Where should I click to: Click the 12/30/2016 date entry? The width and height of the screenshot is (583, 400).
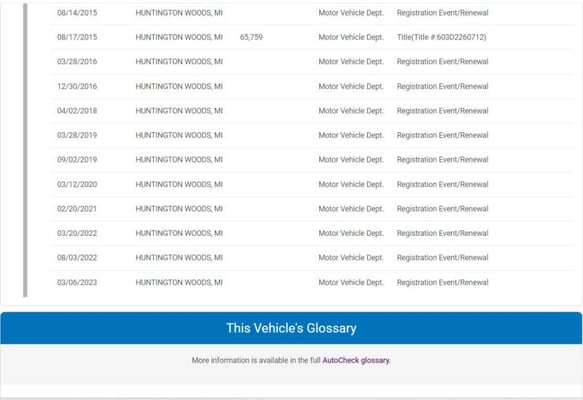pyautogui.click(x=77, y=86)
